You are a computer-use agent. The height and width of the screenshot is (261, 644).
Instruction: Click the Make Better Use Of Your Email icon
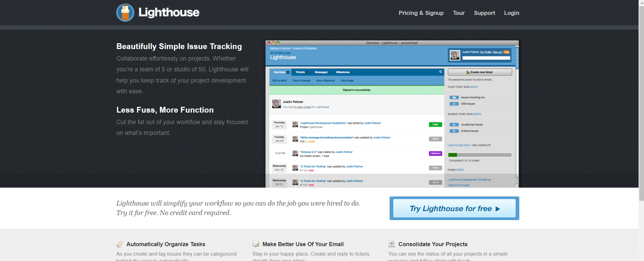[256, 244]
